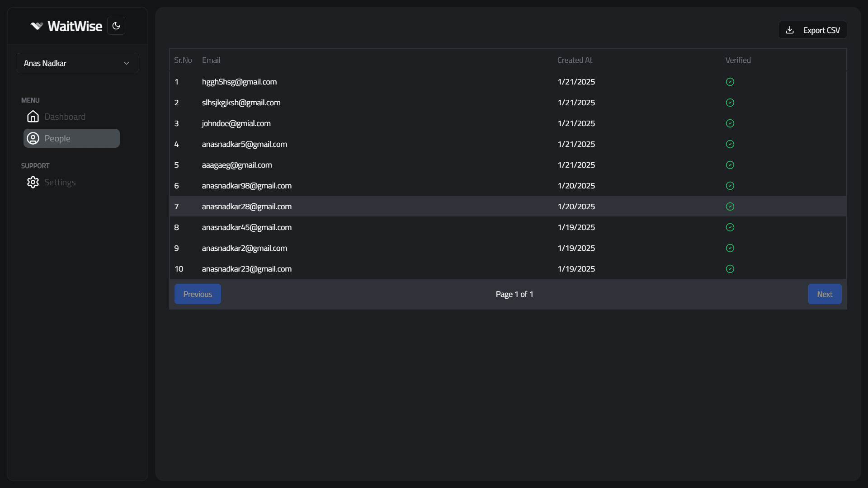This screenshot has height=488, width=868.
Task: Click the verified checkmark for slhsjkgjksh@gmail.com
Action: (x=730, y=103)
